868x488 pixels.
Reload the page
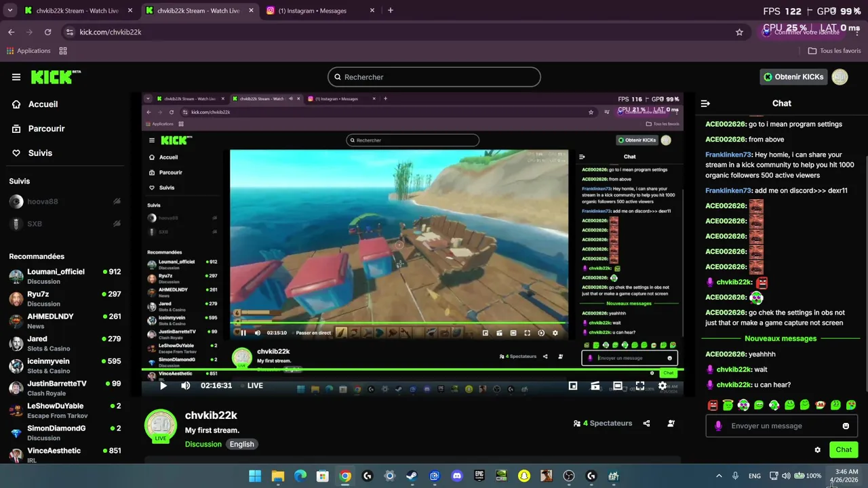click(47, 32)
